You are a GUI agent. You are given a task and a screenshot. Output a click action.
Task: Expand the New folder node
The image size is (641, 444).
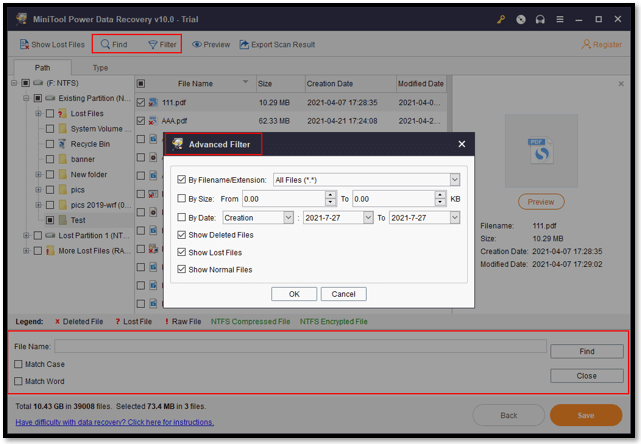(x=38, y=175)
